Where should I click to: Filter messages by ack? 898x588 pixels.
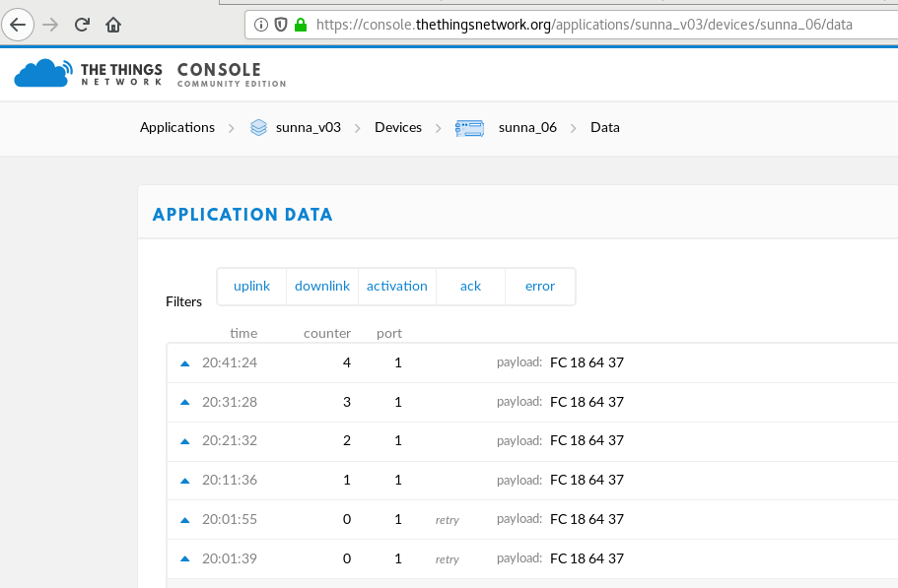click(x=471, y=286)
